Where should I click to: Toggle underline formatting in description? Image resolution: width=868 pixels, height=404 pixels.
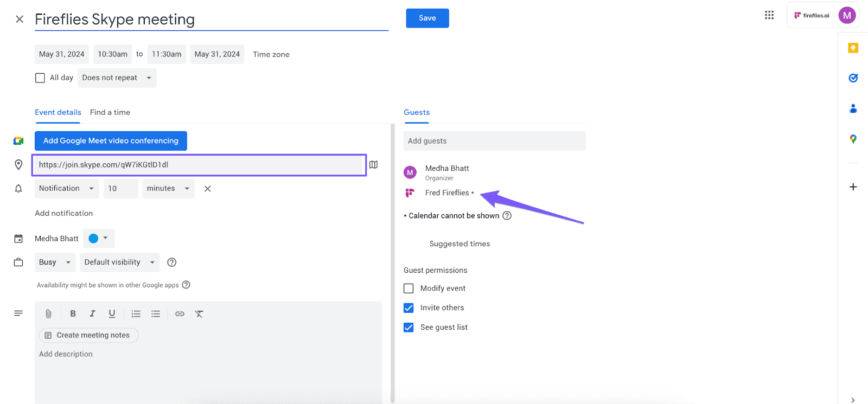[x=112, y=314]
